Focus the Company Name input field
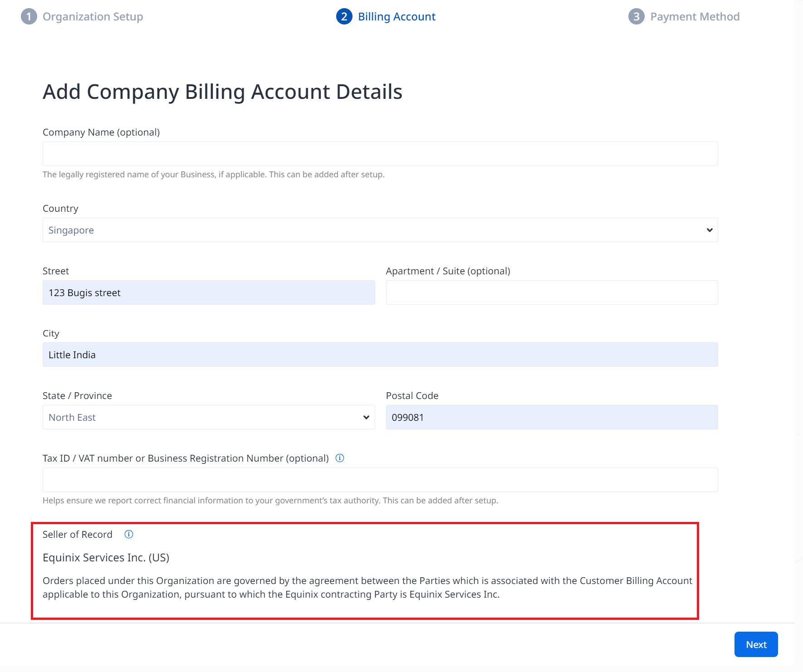Viewport: 803px width, 672px height. (x=380, y=154)
